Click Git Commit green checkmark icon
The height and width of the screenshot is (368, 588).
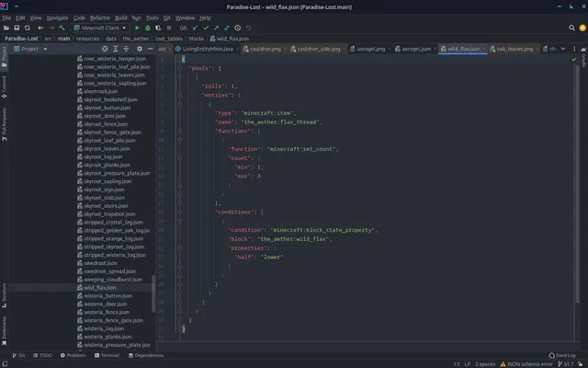pos(206,28)
